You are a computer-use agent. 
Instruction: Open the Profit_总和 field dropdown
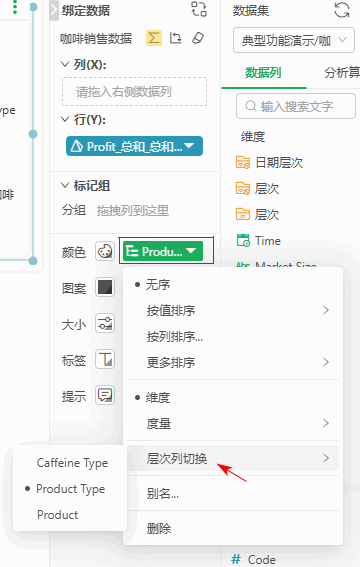[134, 146]
